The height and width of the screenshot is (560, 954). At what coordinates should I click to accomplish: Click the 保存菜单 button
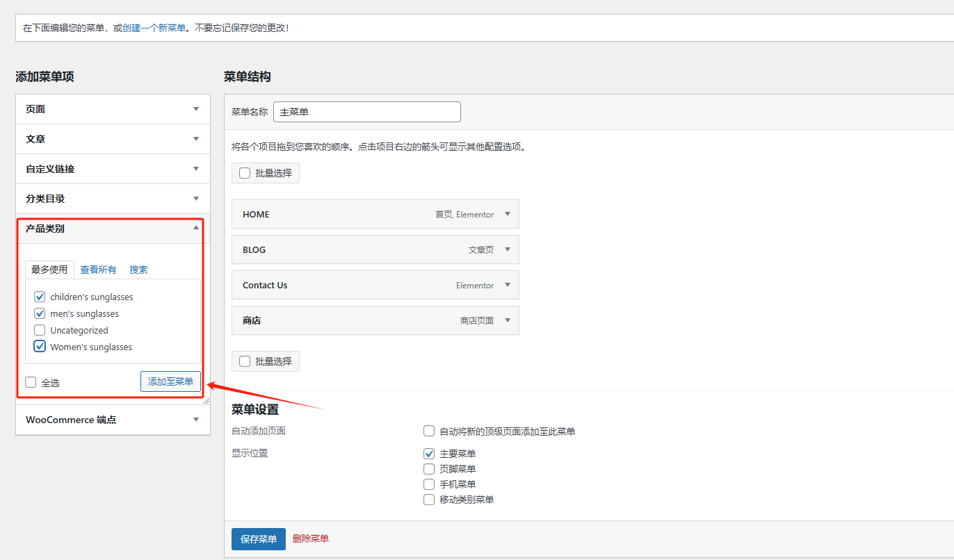(x=258, y=538)
